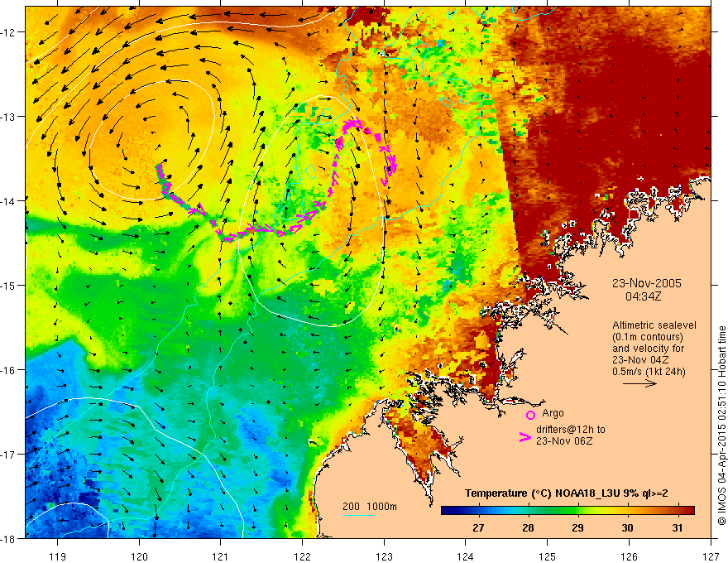
Task: Click longitude axis label 127
Action: click(x=711, y=556)
